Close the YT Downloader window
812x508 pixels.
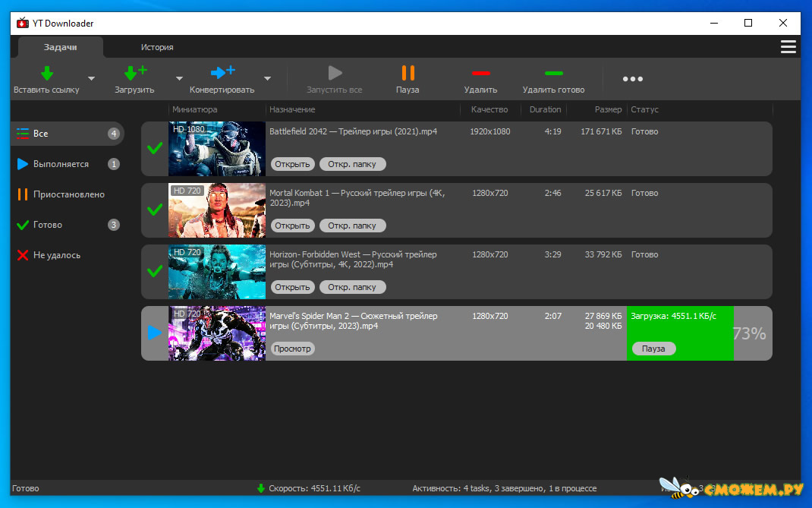[x=783, y=24]
